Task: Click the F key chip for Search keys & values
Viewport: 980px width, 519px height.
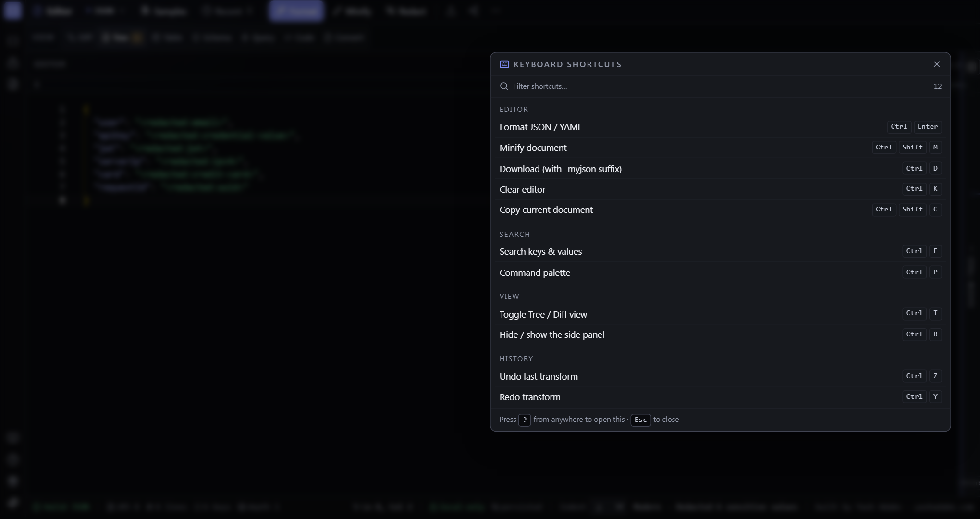Action: (935, 251)
